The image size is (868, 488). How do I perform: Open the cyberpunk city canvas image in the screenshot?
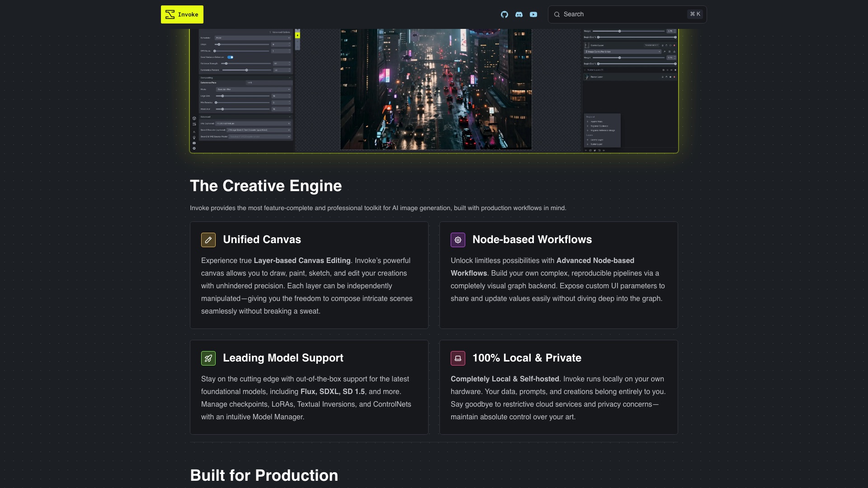(x=436, y=89)
